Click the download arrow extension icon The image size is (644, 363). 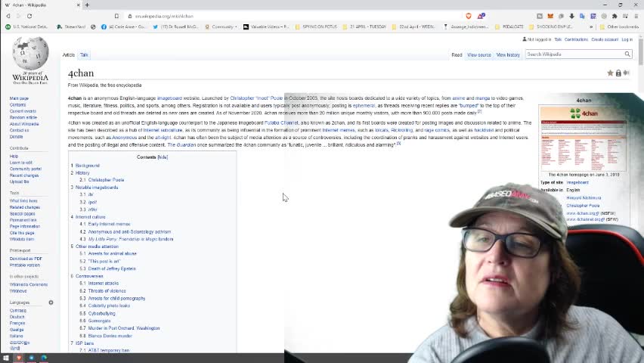[571, 16]
